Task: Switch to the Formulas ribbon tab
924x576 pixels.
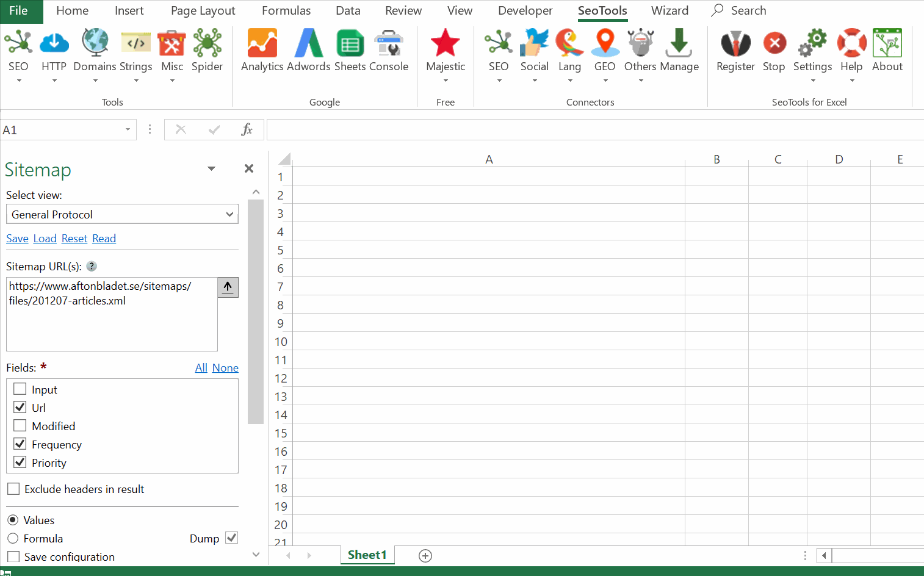Action: [x=286, y=11]
